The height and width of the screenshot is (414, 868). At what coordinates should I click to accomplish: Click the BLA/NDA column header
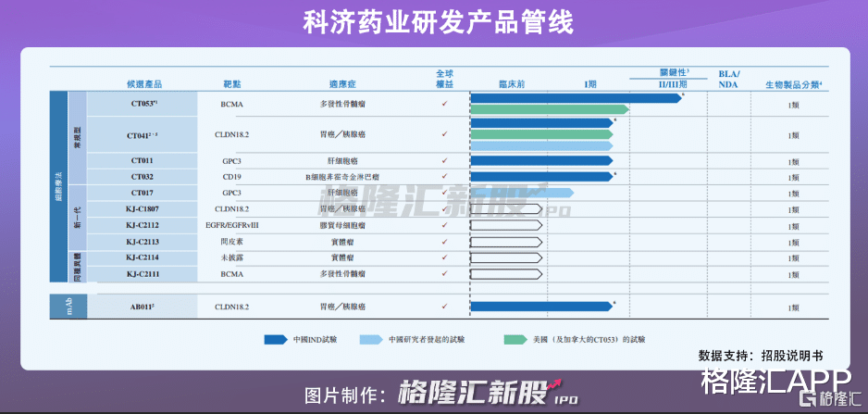729,80
